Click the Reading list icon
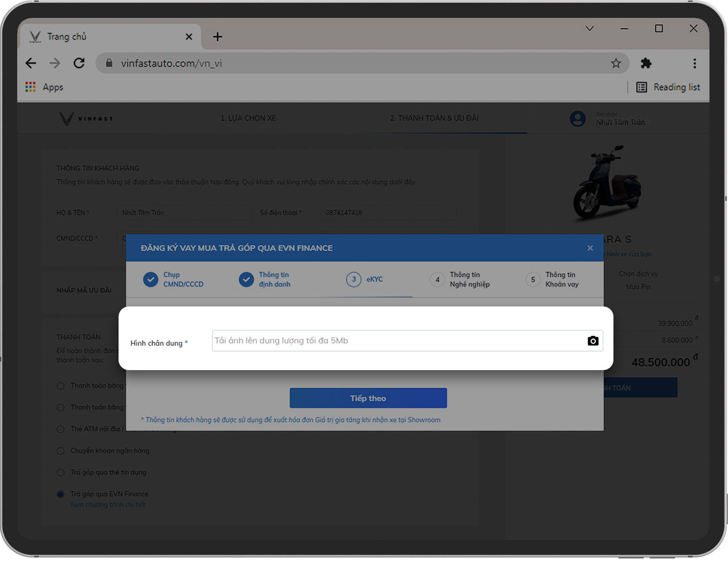Viewport: 728px width, 562px height. [x=642, y=87]
